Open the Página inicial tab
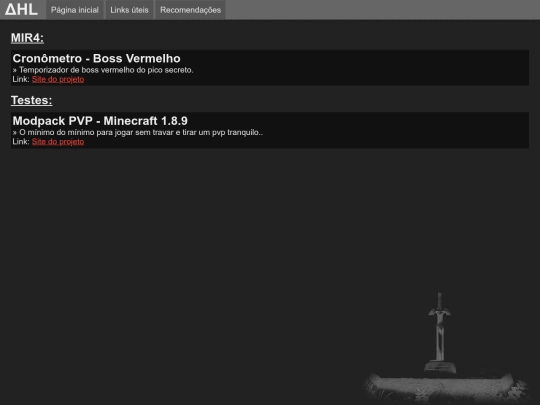 click(x=75, y=10)
